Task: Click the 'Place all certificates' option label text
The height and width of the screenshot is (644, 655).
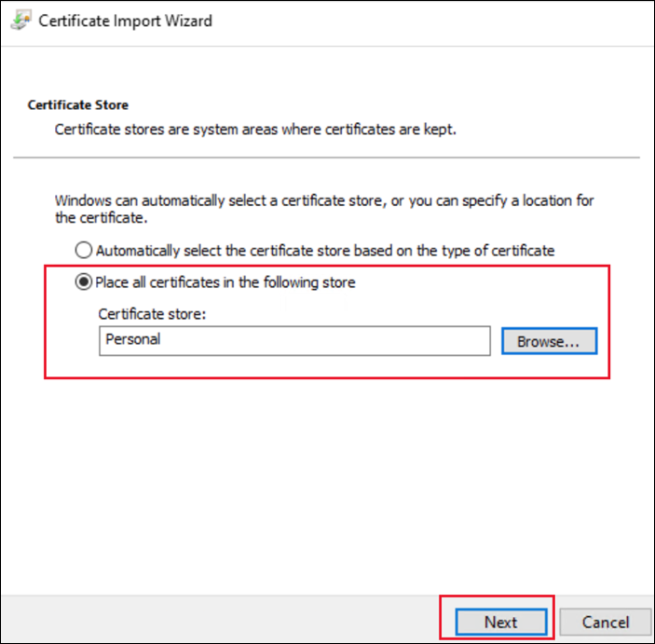Action: pos(225,281)
